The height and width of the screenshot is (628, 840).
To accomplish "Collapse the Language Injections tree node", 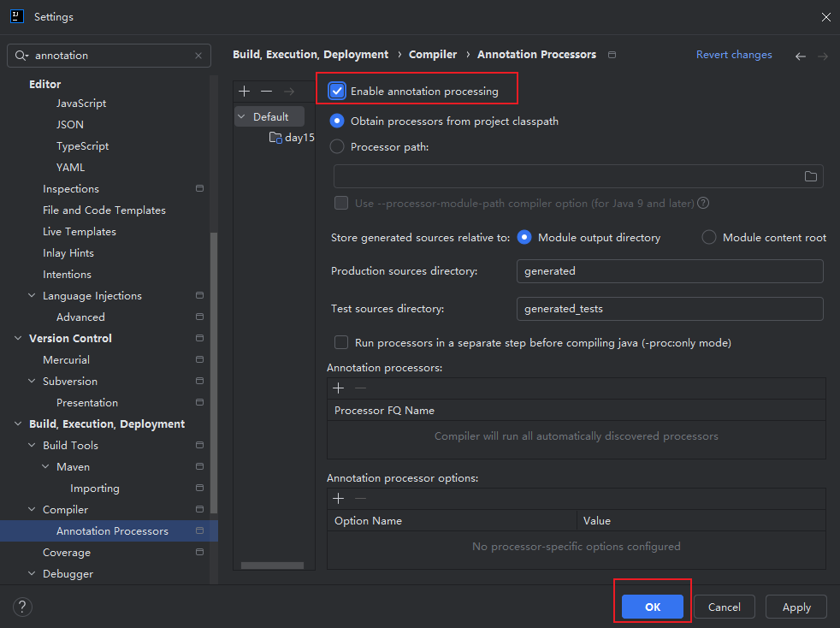I will point(32,295).
